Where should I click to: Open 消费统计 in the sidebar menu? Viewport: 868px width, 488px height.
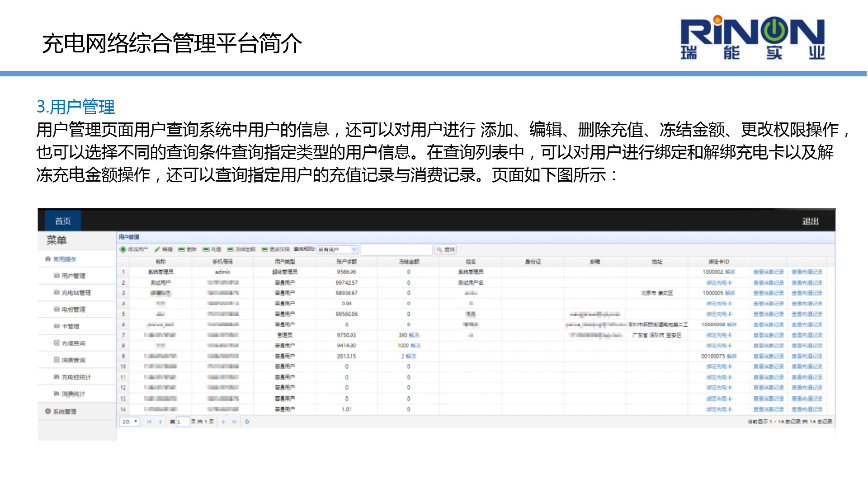pyautogui.click(x=73, y=394)
